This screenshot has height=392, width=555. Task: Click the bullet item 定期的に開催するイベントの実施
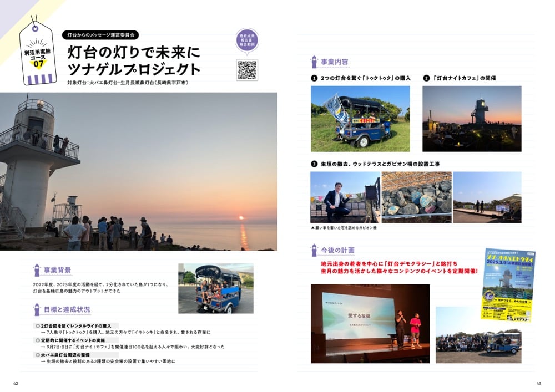click(x=72, y=340)
